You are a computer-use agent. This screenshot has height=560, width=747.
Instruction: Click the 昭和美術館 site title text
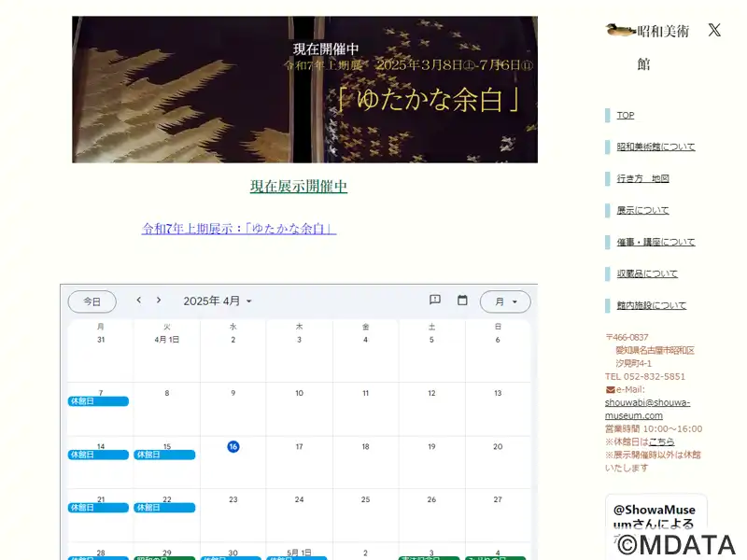(663, 48)
